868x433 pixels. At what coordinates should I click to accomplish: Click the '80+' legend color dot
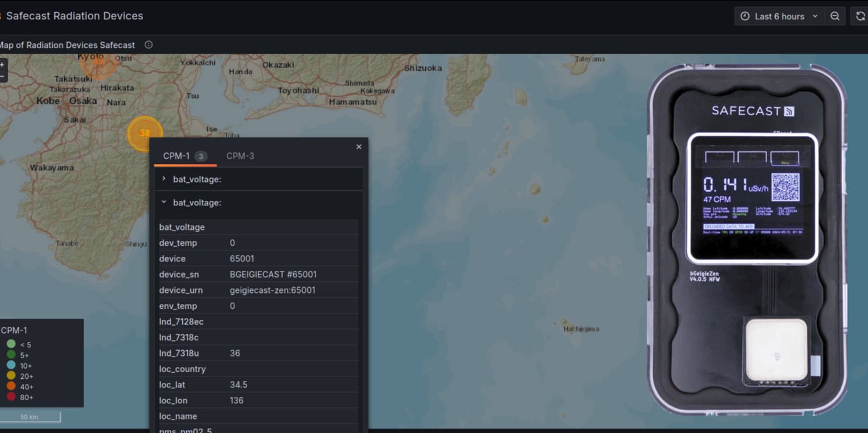pyautogui.click(x=11, y=397)
